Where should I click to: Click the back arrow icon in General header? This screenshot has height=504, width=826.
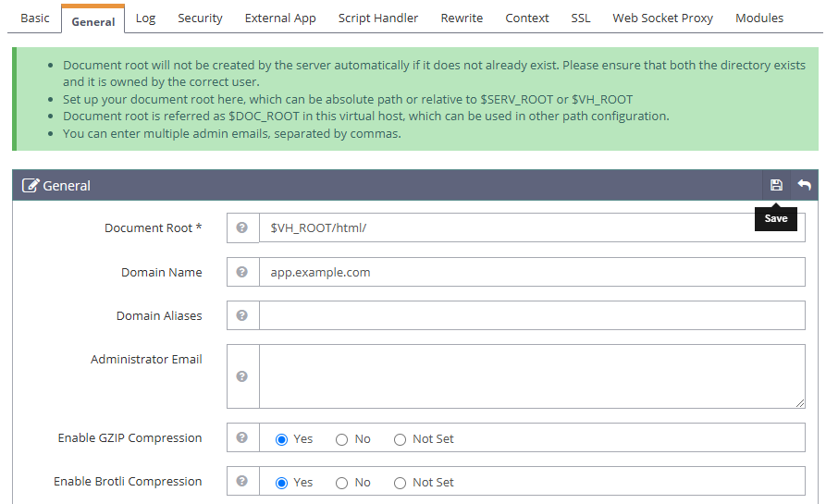click(x=805, y=185)
